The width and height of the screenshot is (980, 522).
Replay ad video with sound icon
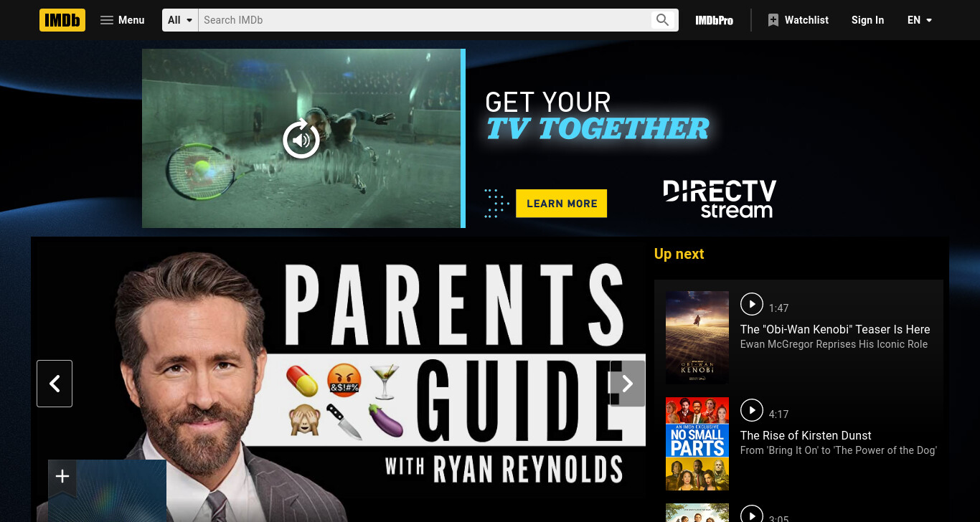[x=301, y=139]
